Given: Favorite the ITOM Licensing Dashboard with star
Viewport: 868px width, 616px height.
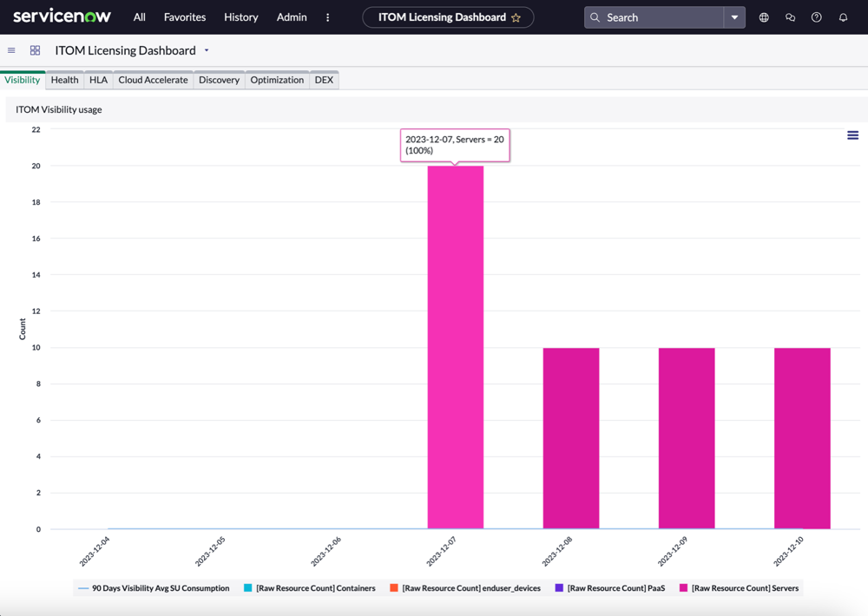Looking at the screenshot, I should (516, 17).
